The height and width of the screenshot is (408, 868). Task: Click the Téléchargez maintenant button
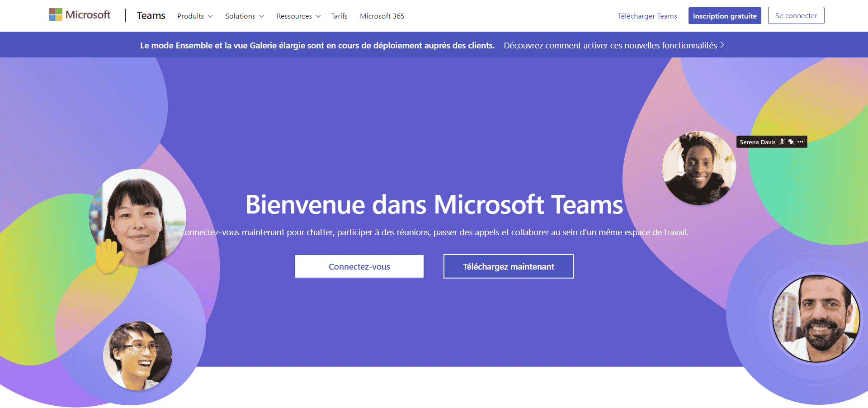508,266
